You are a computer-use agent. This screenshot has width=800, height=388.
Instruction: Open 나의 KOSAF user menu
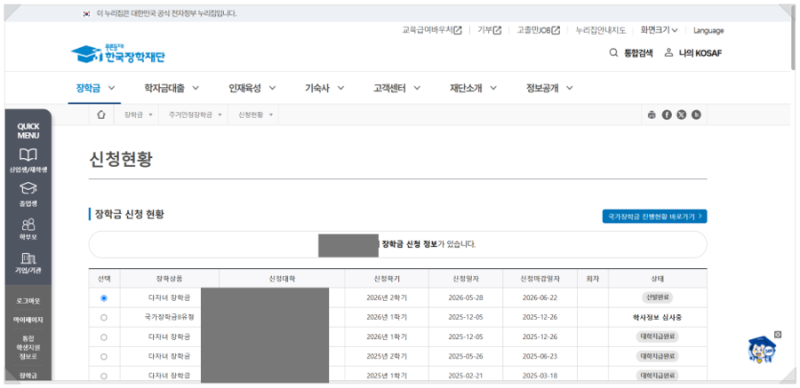point(693,53)
